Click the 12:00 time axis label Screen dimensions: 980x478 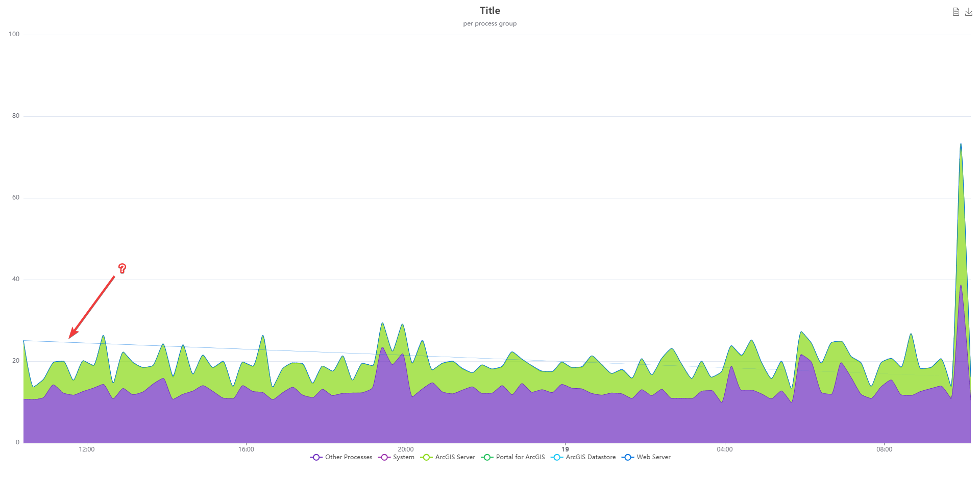(x=86, y=449)
